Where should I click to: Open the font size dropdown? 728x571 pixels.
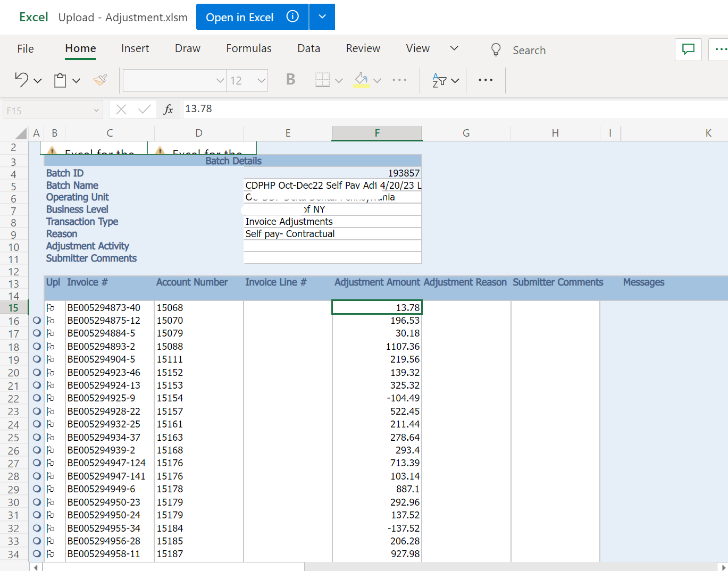[x=261, y=80]
